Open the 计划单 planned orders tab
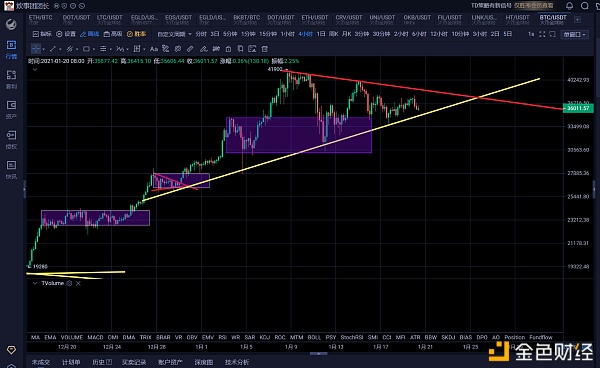600x368 pixels. (71, 362)
